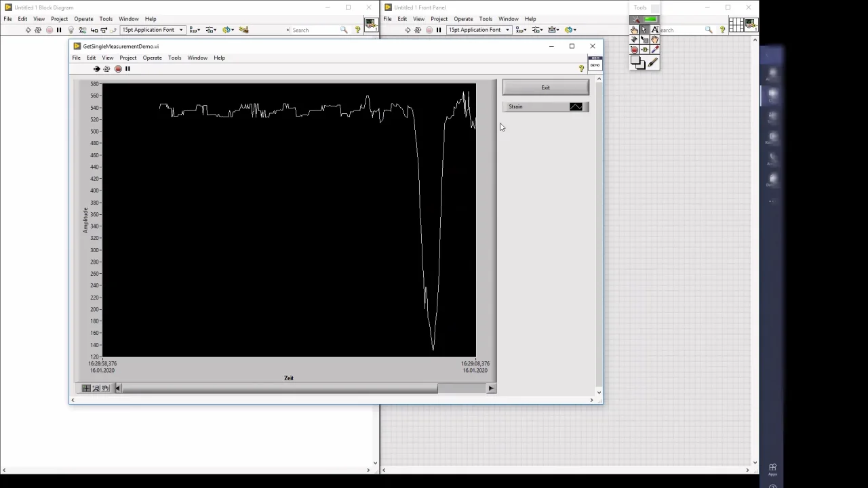Toggle Pause in Block Diagram toolbar
This screenshot has height=488, width=868.
(x=59, y=30)
